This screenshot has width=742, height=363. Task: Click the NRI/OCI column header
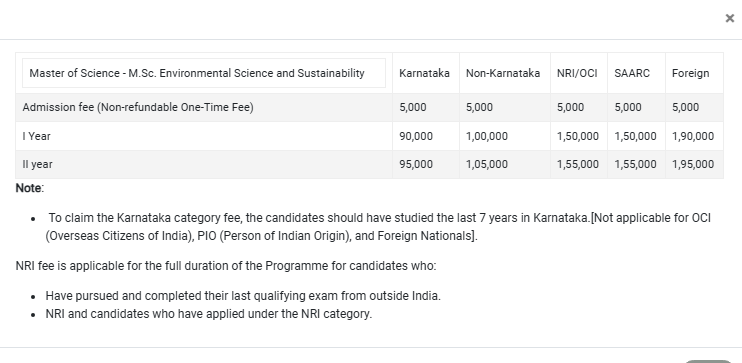[x=577, y=73]
